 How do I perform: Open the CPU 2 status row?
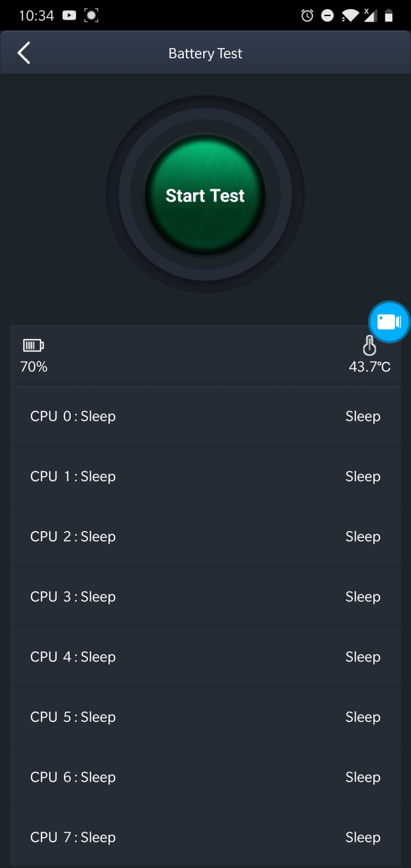click(205, 536)
